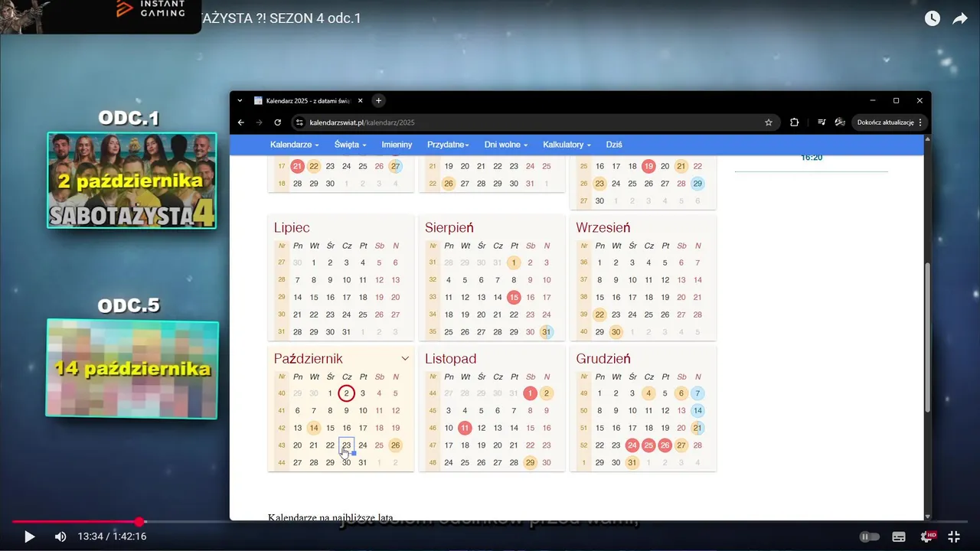This screenshot has height=551, width=980.
Task: Click December 31 highlighted date
Action: coord(632,462)
